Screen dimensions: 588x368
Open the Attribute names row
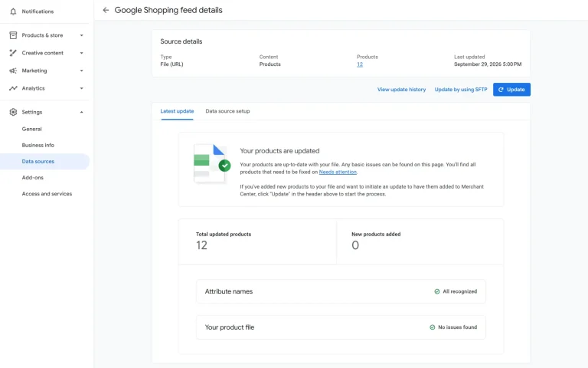point(341,291)
